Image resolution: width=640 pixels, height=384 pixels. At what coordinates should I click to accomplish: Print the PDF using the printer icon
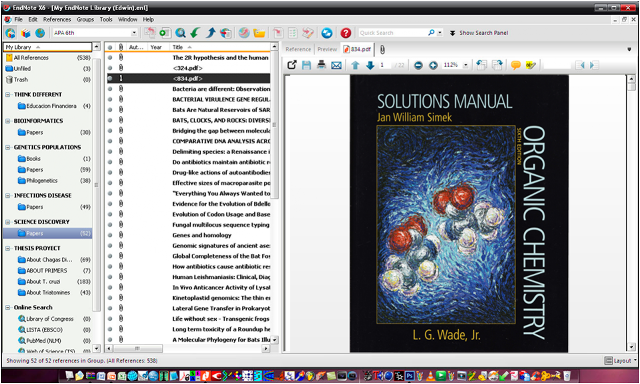[x=321, y=65]
